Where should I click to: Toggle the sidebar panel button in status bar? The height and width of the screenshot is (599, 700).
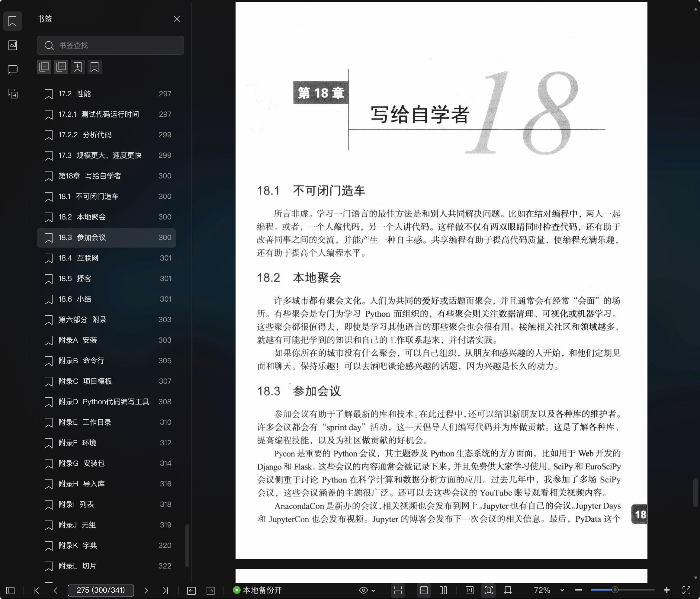11,590
